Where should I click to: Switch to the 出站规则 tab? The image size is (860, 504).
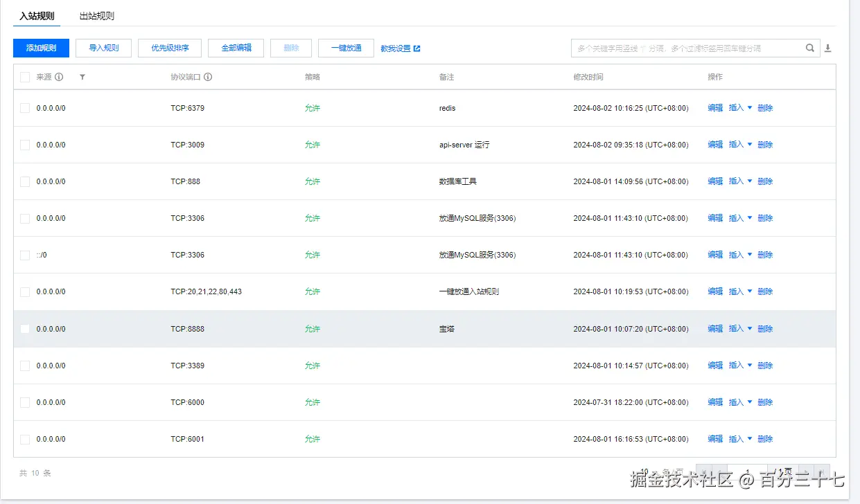(x=97, y=16)
